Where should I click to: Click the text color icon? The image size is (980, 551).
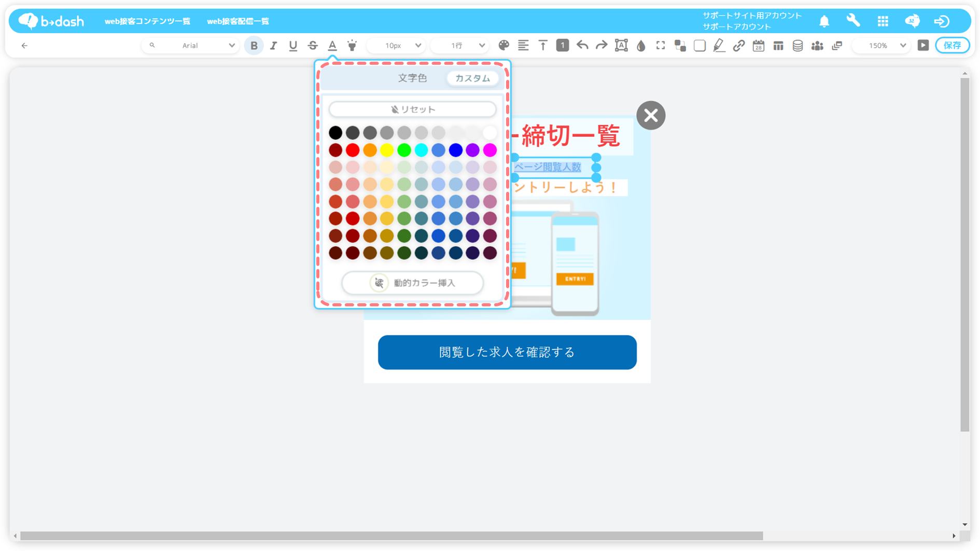[332, 46]
